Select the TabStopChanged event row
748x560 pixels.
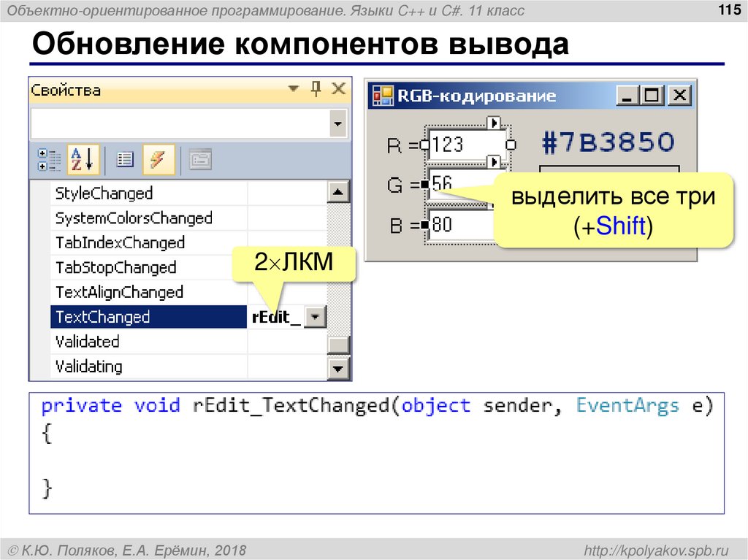point(188,268)
